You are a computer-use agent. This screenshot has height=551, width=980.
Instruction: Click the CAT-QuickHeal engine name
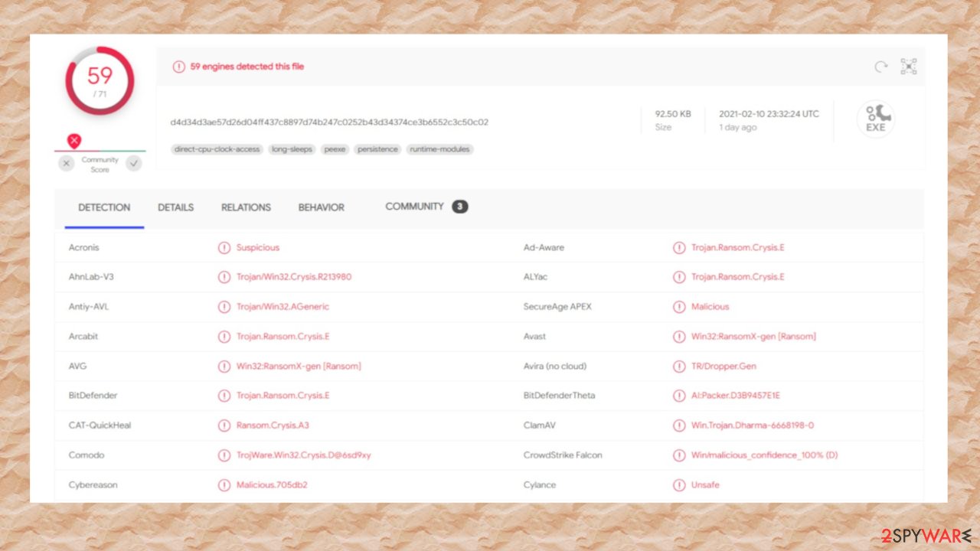(100, 425)
